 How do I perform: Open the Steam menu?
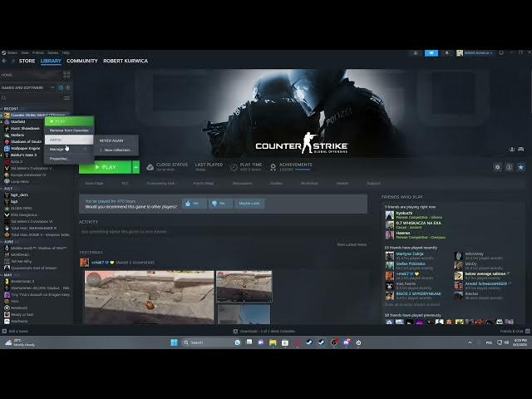coord(12,52)
